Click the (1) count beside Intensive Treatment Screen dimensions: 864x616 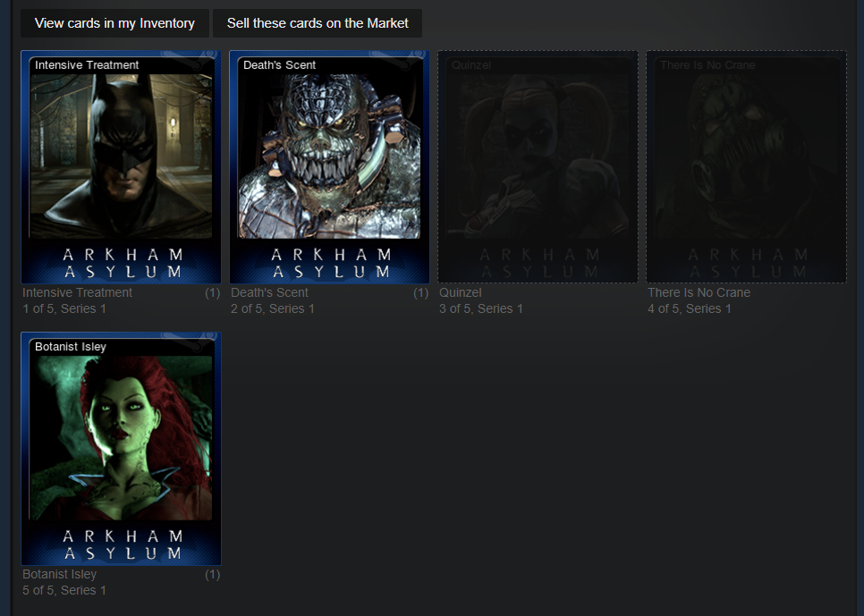(x=212, y=292)
